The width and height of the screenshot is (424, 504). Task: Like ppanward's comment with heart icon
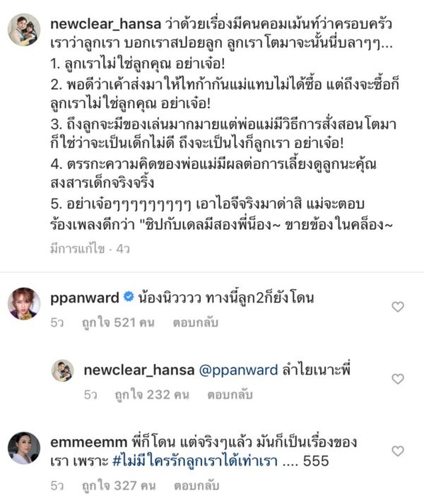pyautogui.click(x=398, y=307)
